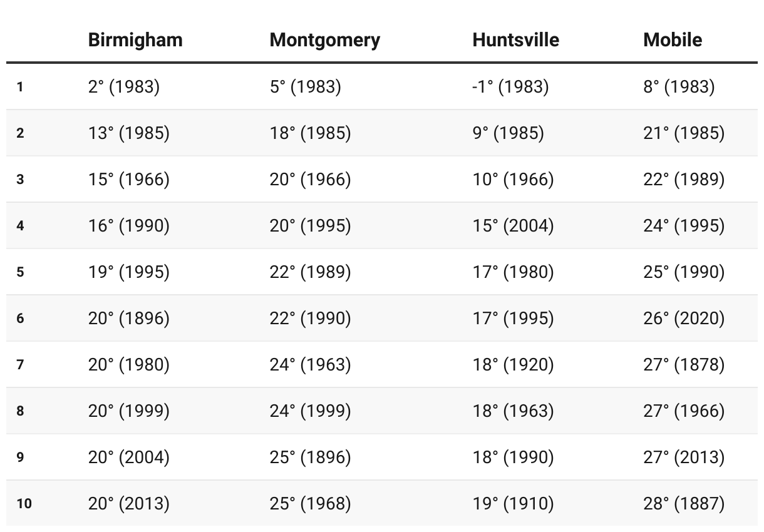Select Montgomery cell 18° (1985)
This screenshot has width=764, height=532.
tap(311, 133)
